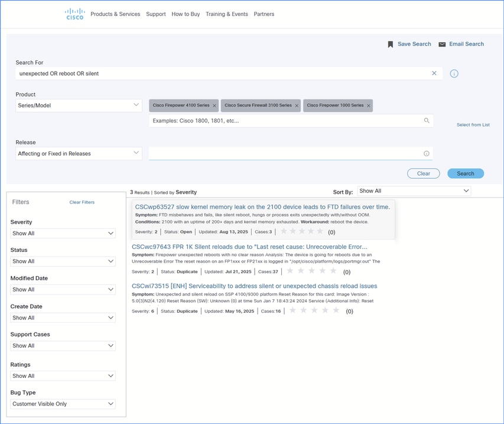The width and height of the screenshot is (504, 424).
Task: Click the Save Search bookmark icon
Action: 391,44
